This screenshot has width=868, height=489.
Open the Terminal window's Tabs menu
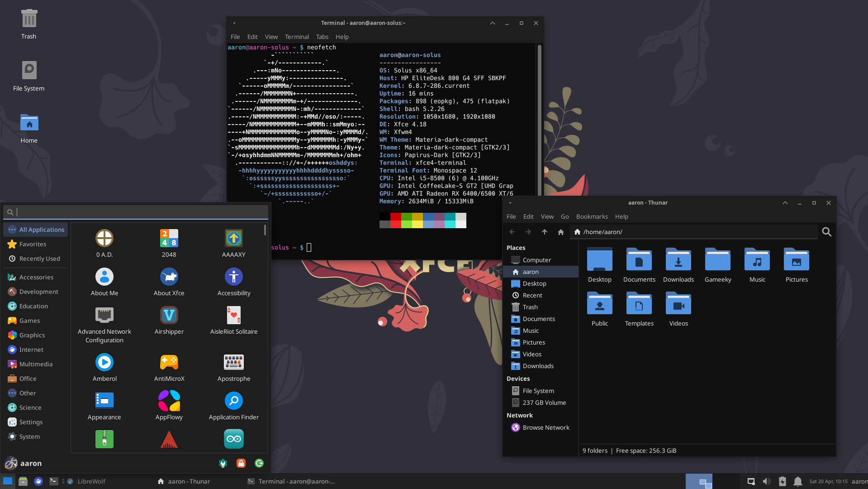click(x=322, y=37)
